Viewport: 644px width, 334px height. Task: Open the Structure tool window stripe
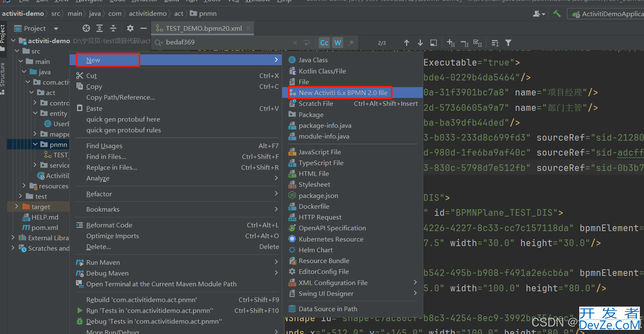coord(2,78)
